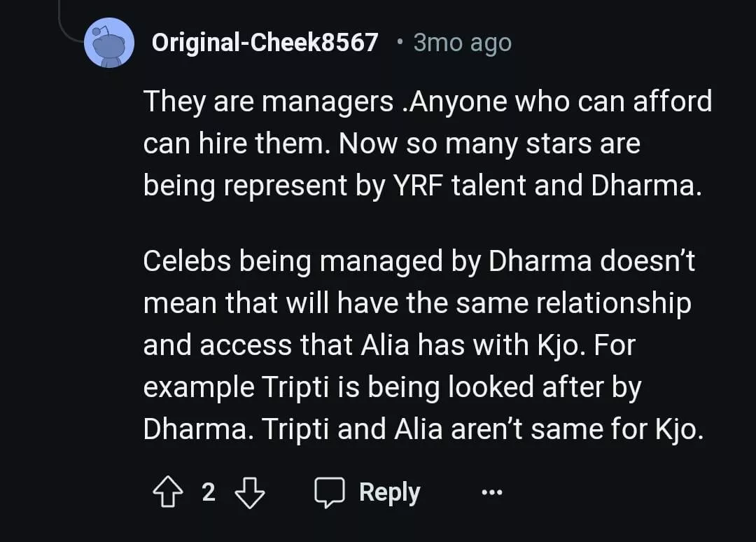Click the speech bubble reply icon
Image resolution: width=756 pixels, height=542 pixels.
(330, 493)
